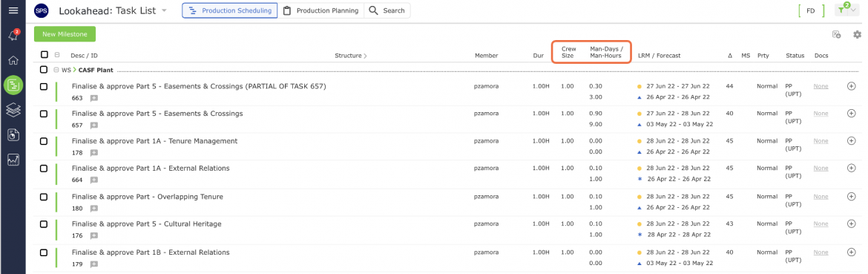Viewport: 868px width, 274px height.
Task: Check the box for Cultural Heritage task
Action: 44,224
